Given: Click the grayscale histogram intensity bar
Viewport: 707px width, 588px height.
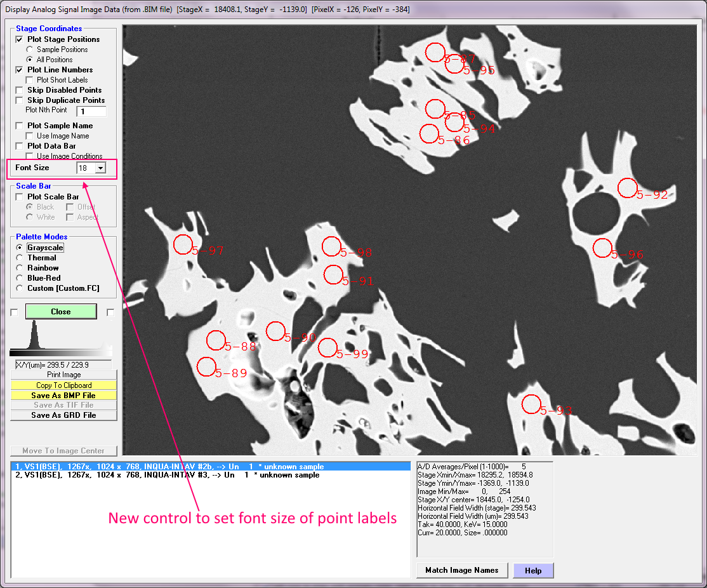Looking at the screenshot, I should (x=61, y=352).
